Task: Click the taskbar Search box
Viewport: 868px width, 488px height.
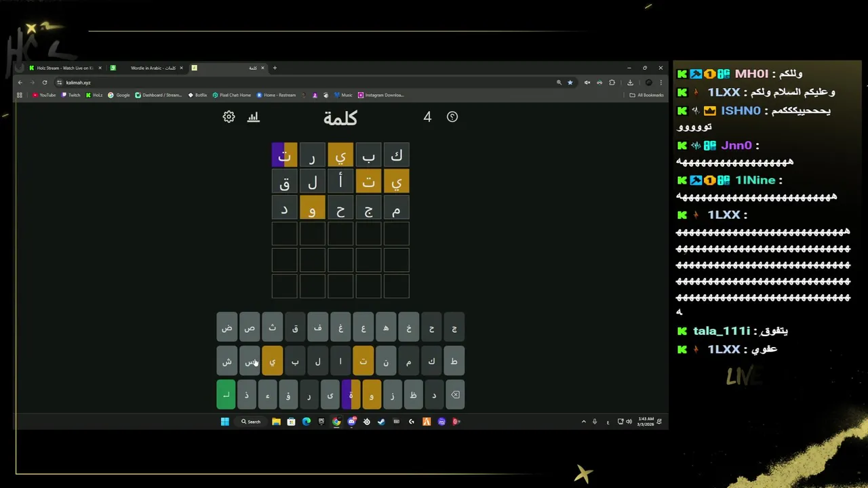Action: click(x=251, y=422)
